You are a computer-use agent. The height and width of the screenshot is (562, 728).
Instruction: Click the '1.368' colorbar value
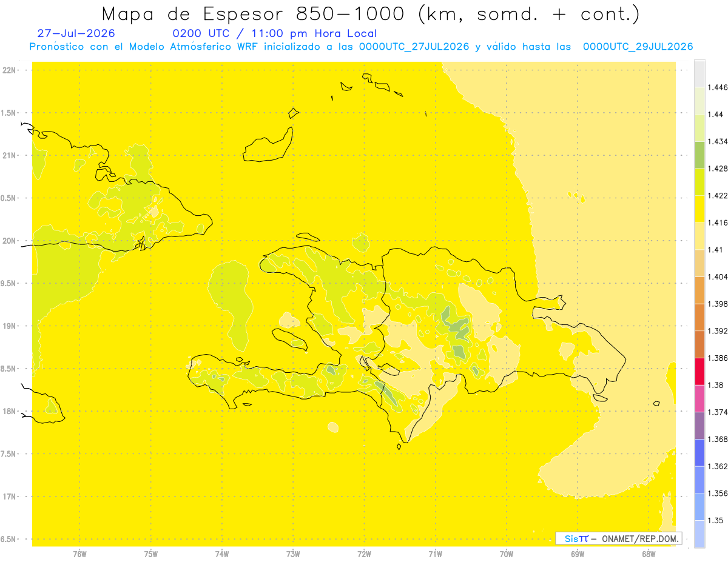718,439
